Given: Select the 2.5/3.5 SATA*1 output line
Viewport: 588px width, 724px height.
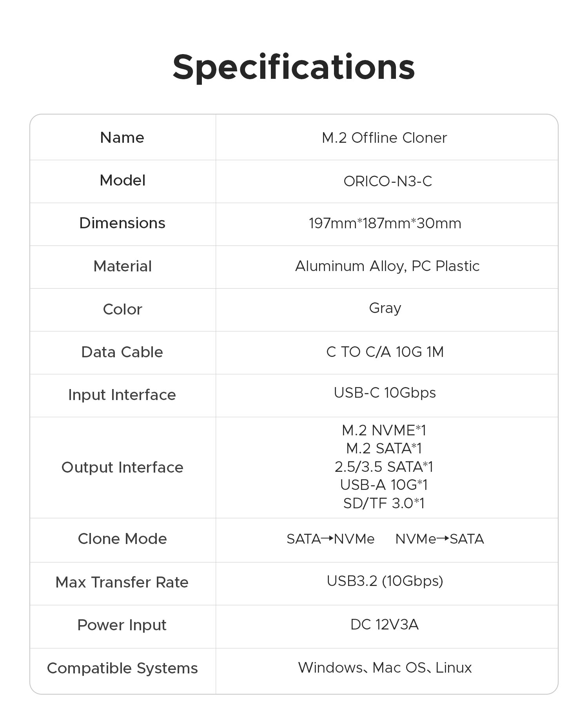Looking at the screenshot, I should point(384,467).
